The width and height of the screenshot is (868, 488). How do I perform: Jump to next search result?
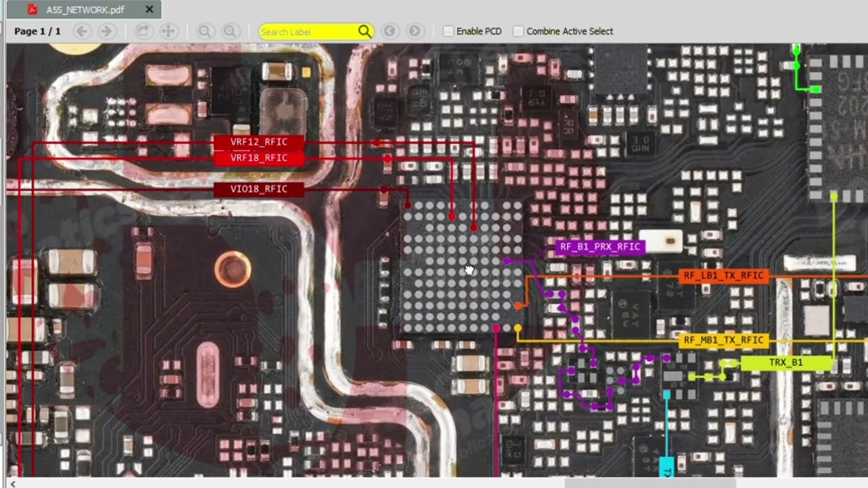(415, 31)
